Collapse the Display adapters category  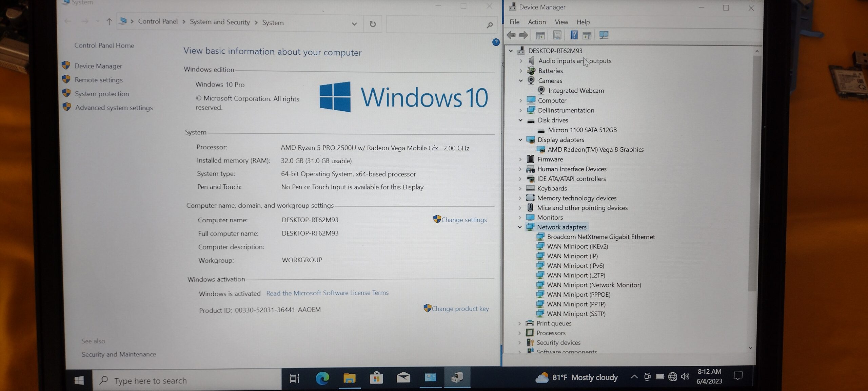520,140
